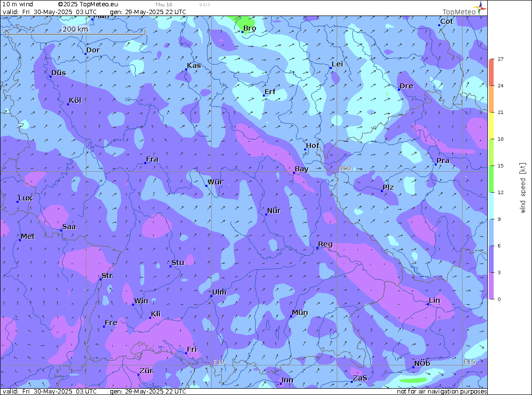Click the "not for air navigation purposes" notice
The height and width of the screenshot is (395, 532).
442,392
